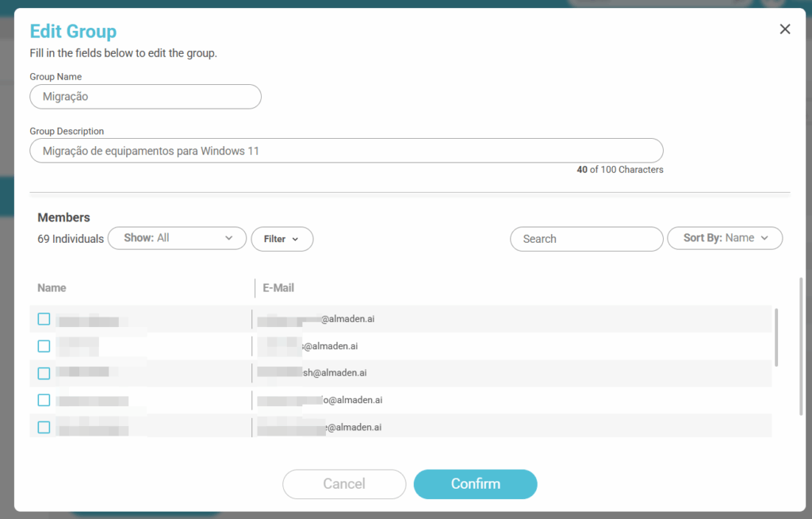Check the box beside the sh@almaden.ai member
This screenshot has width=812, height=519.
[44, 373]
